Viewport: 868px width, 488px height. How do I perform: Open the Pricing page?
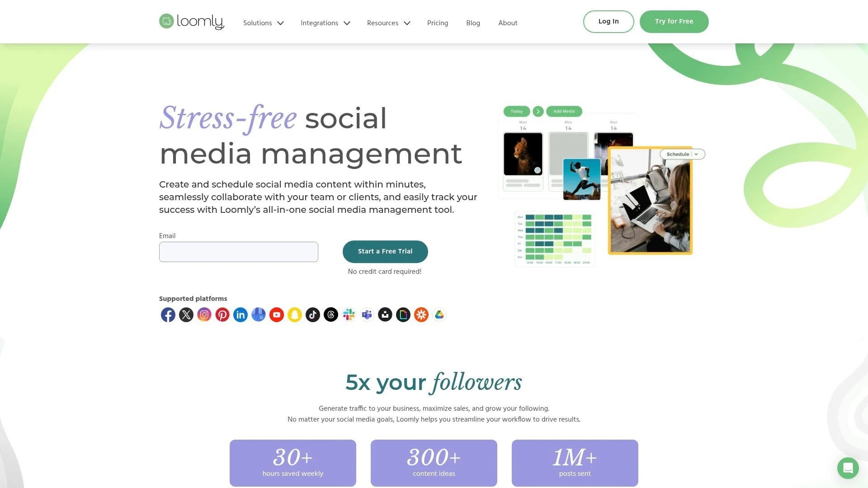point(438,23)
